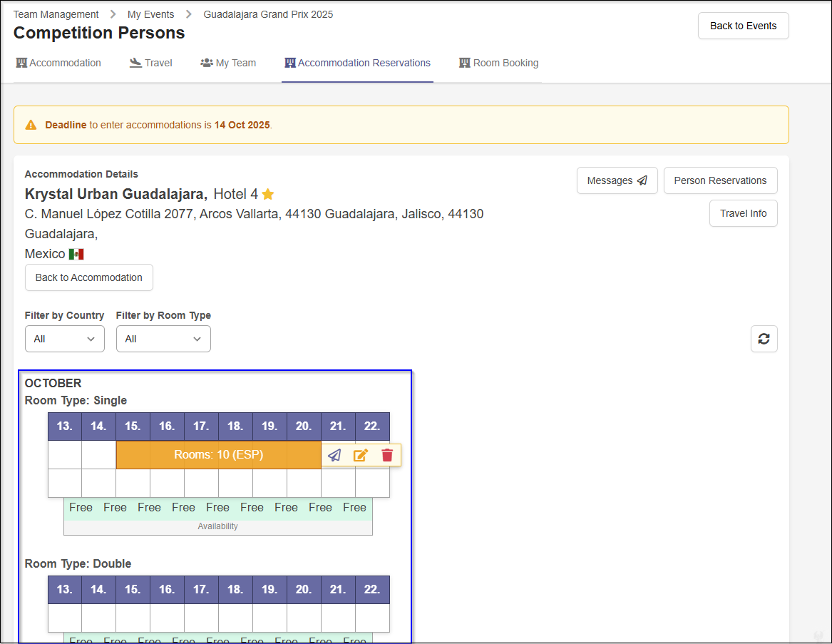This screenshot has width=832, height=644.
Task: Select the Room Booking tab
Action: click(499, 63)
